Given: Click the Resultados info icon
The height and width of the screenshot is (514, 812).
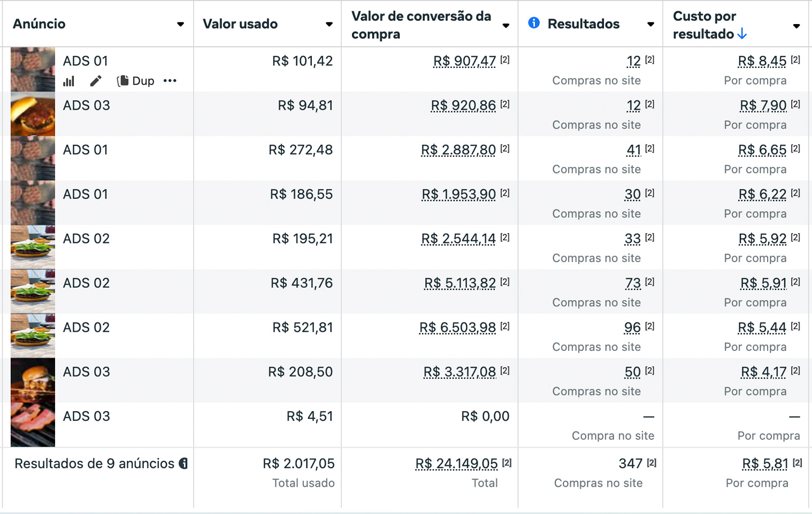Looking at the screenshot, I should coord(534,23).
